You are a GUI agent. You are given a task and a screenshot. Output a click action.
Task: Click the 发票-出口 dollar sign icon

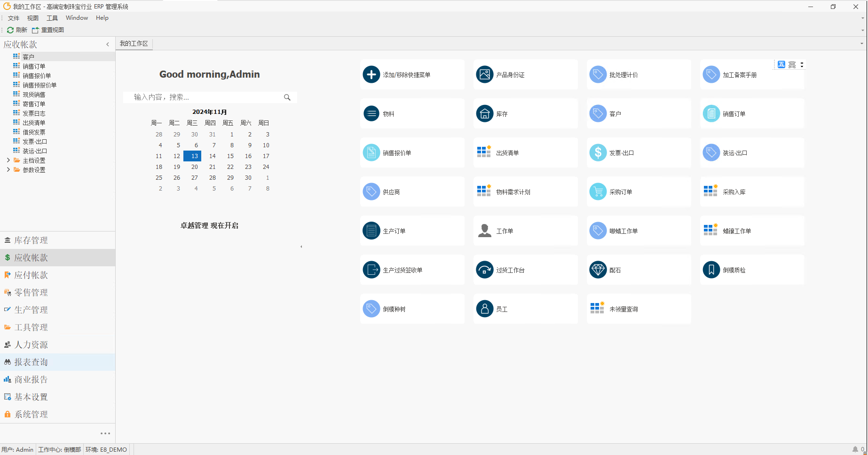click(x=598, y=152)
